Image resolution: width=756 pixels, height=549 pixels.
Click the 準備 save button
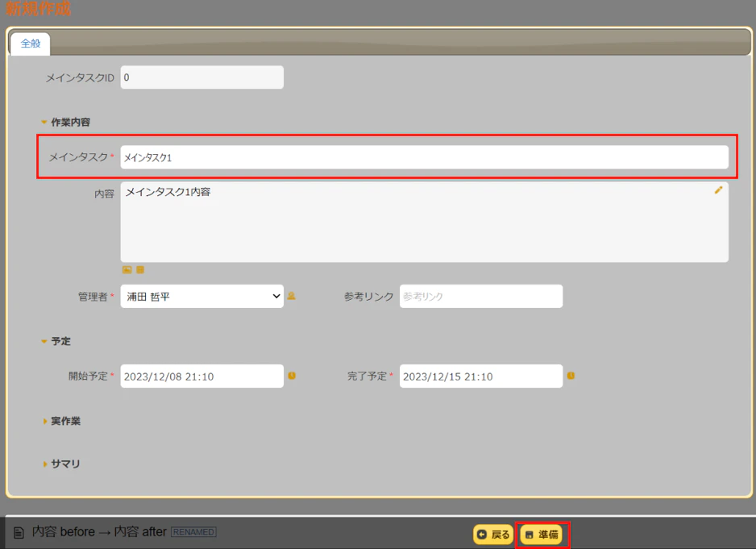[542, 534]
